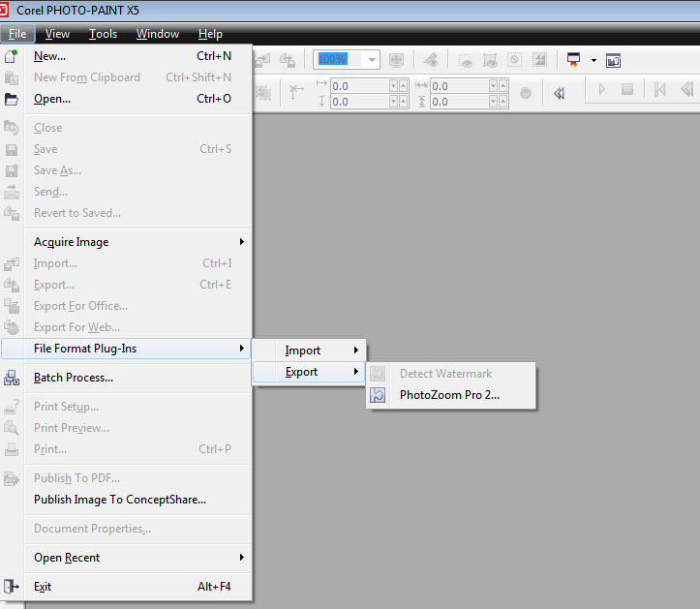Click the Detect Watermark icon
The width and height of the screenshot is (700, 609).
click(378, 374)
